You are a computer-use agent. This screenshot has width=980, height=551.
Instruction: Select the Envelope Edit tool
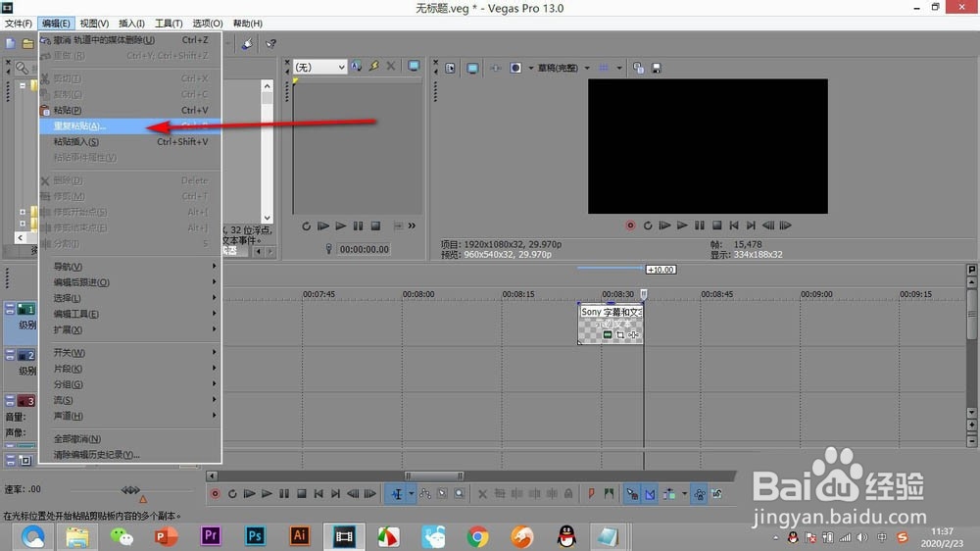425,493
